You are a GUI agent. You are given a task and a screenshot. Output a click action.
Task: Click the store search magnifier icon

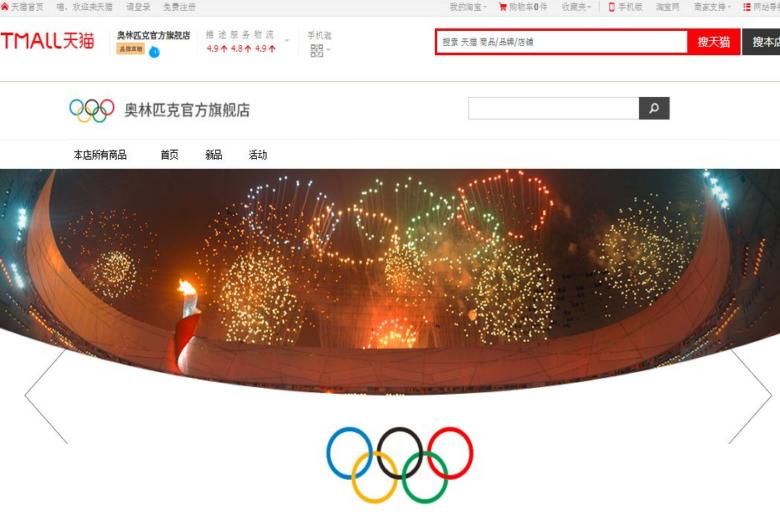[654, 108]
